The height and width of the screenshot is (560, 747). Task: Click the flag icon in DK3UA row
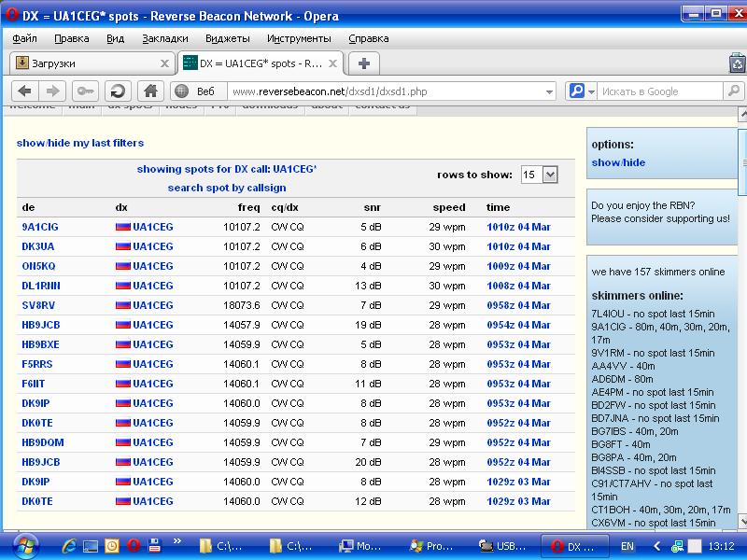pyautogui.click(x=123, y=246)
